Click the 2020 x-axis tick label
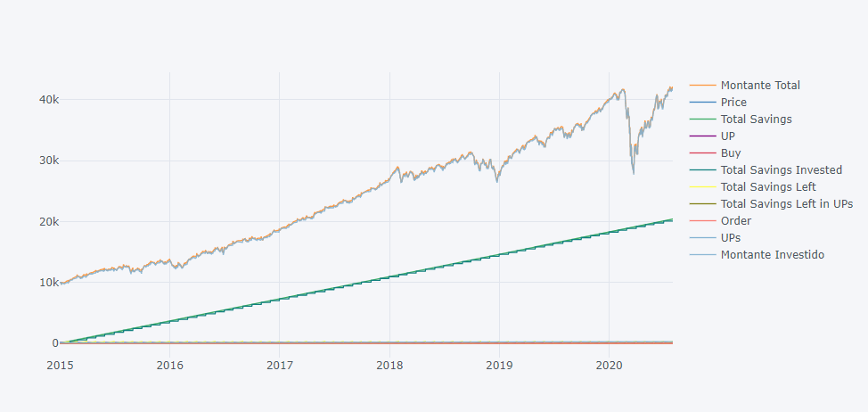This screenshot has width=868, height=412. point(609,365)
